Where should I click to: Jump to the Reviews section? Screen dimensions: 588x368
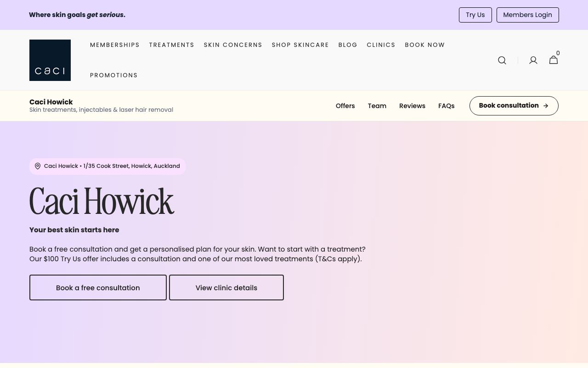[412, 106]
